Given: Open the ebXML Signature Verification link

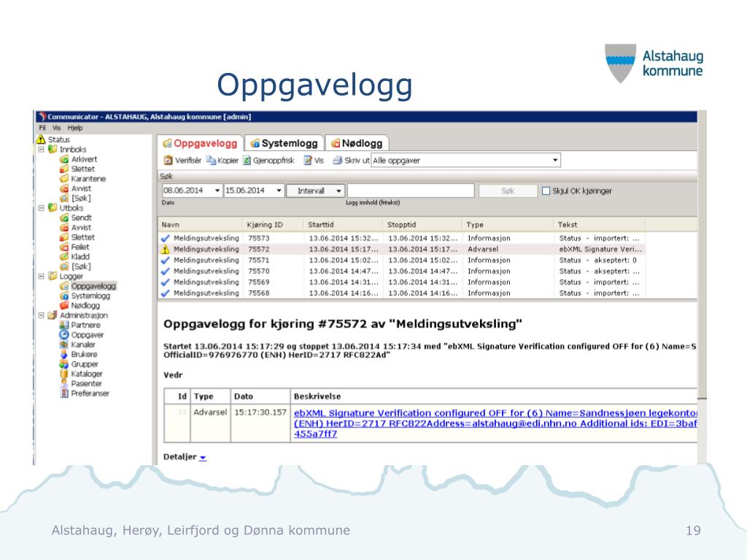Looking at the screenshot, I should [495, 424].
